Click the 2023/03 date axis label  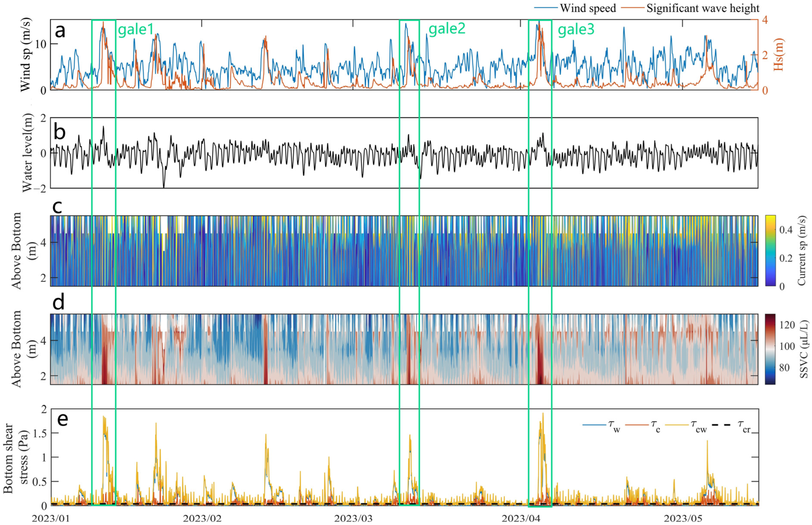[x=353, y=519]
